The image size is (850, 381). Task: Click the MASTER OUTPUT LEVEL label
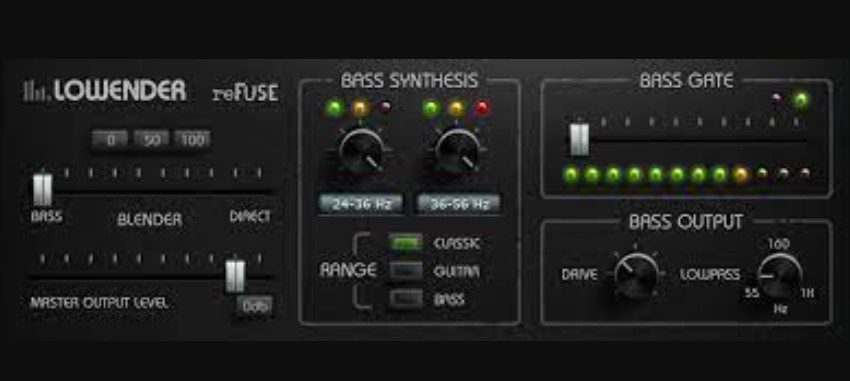tap(99, 303)
